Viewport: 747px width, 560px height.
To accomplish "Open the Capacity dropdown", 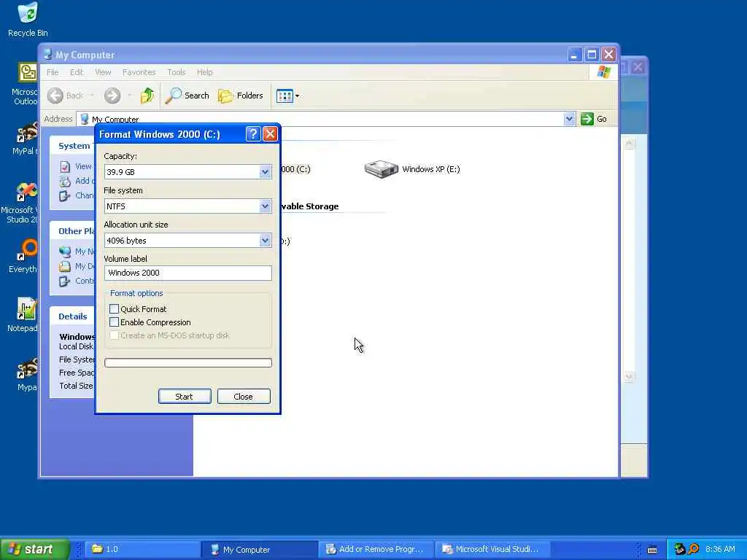I will [x=265, y=172].
